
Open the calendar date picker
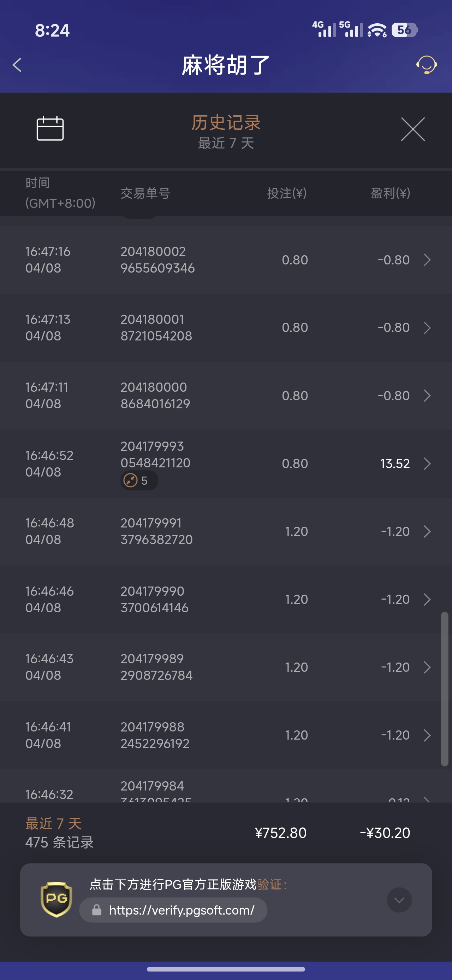coord(50,129)
